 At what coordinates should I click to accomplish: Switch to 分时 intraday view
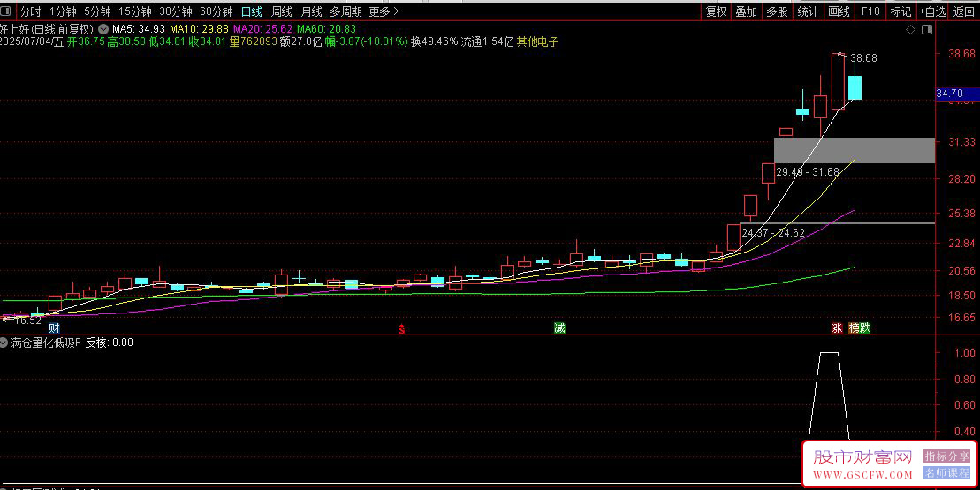(x=30, y=11)
